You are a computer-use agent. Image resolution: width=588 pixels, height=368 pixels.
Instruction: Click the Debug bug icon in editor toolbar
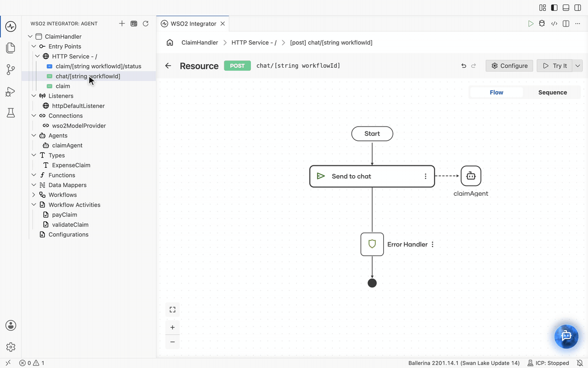542,24
